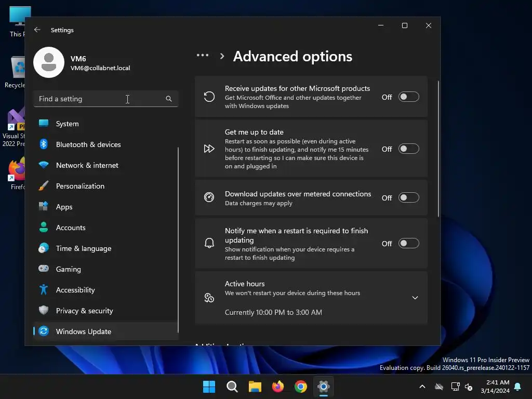Click the text Currently 10:00 PM to 3:00 AM

pyautogui.click(x=273, y=312)
